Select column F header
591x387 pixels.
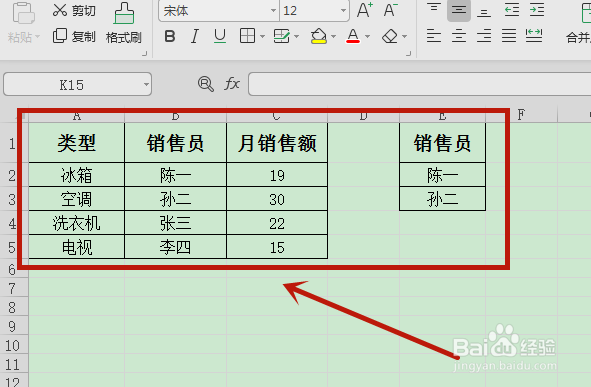(521, 115)
